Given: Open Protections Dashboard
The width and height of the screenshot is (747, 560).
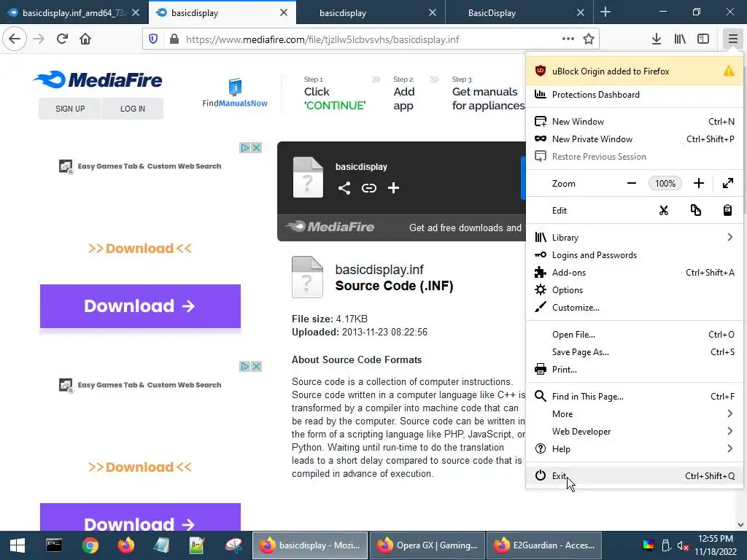Looking at the screenshot, I should coord(634,94).
